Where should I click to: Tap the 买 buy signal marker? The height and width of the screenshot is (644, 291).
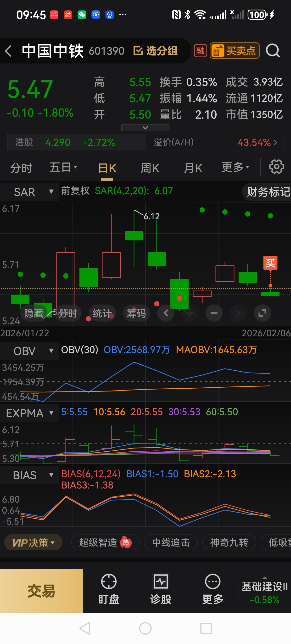coord(270,263)
